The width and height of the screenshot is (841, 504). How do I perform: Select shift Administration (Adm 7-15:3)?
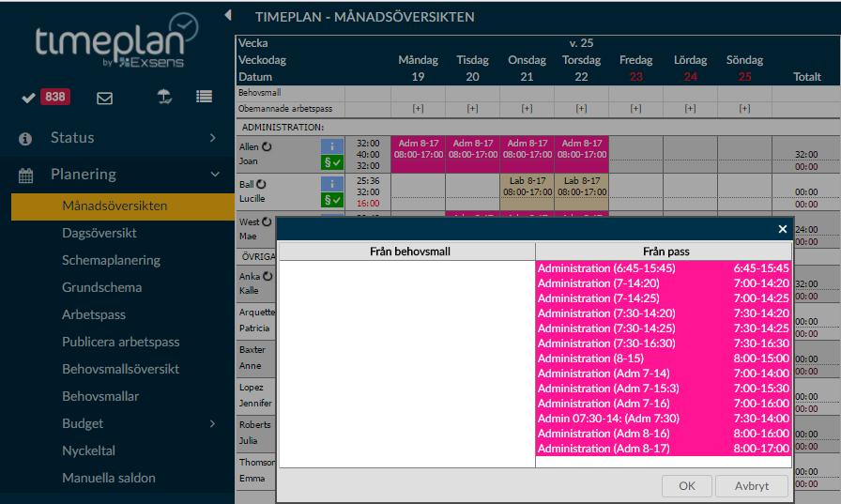[x=664, y=389]
